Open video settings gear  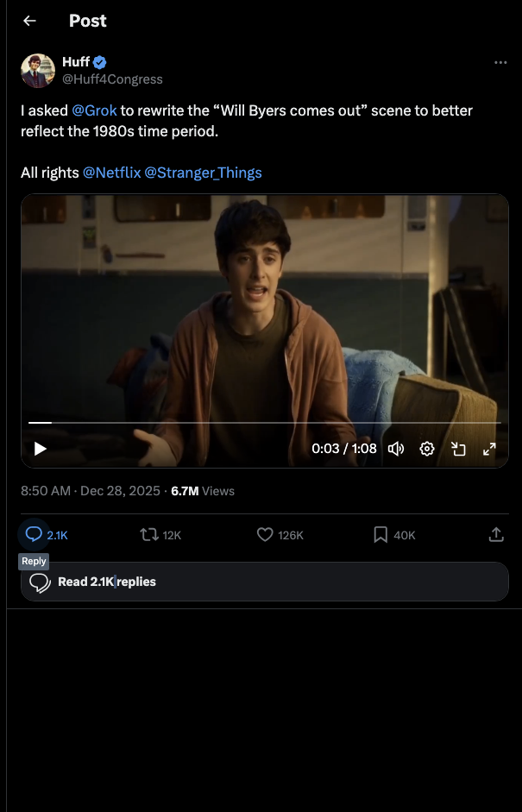pyautogui.click(x=427, y=449)
